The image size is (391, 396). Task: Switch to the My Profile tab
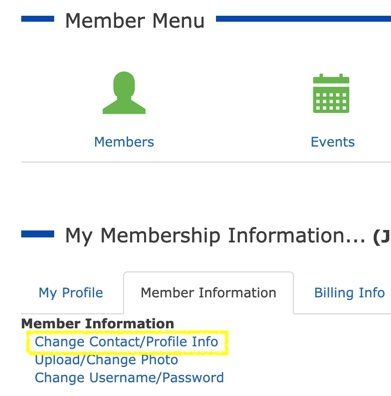71,293
